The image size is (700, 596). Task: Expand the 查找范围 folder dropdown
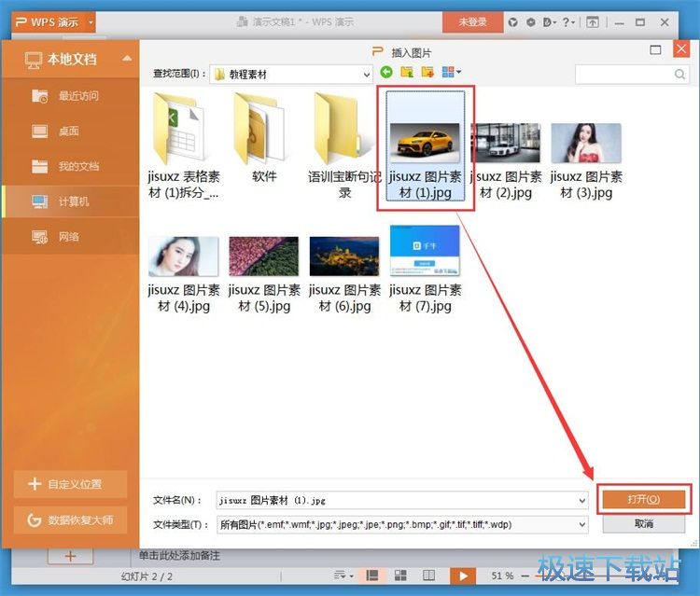[x=367, y=75]
